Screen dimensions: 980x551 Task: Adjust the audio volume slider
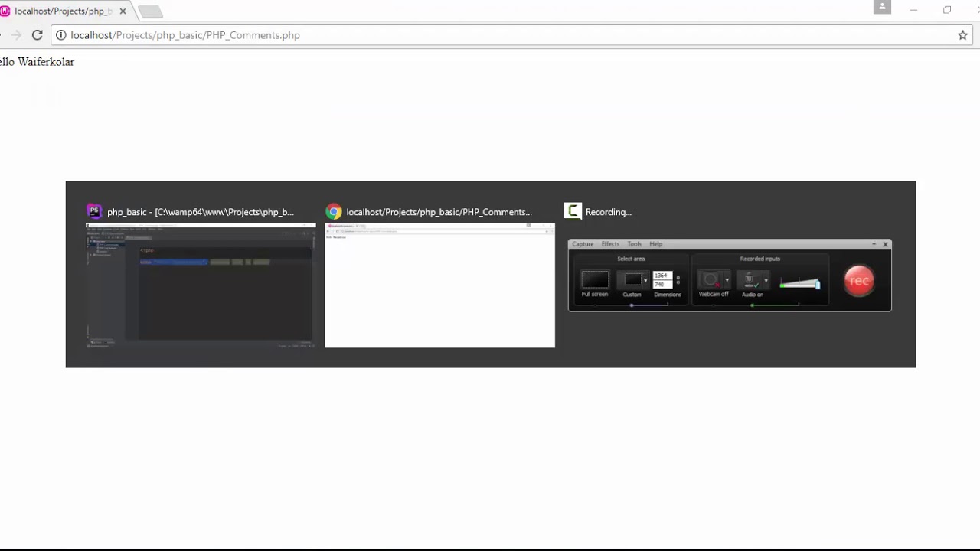pos(800,284)
